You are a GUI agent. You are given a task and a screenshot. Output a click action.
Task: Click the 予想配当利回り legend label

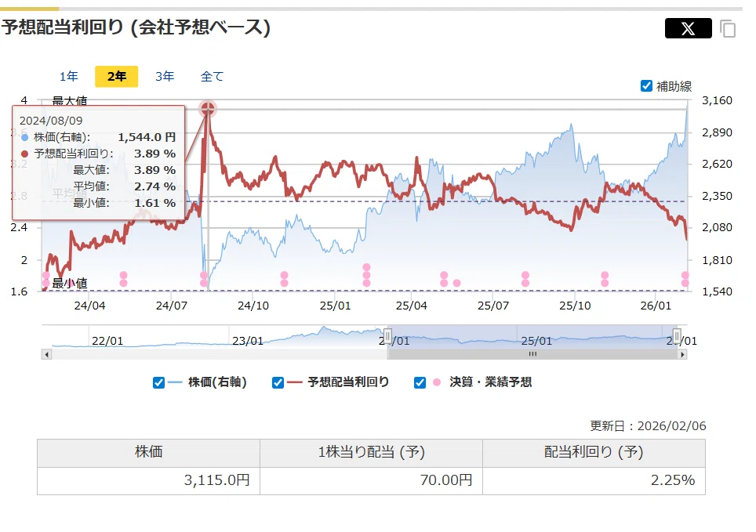click(348, 382)
